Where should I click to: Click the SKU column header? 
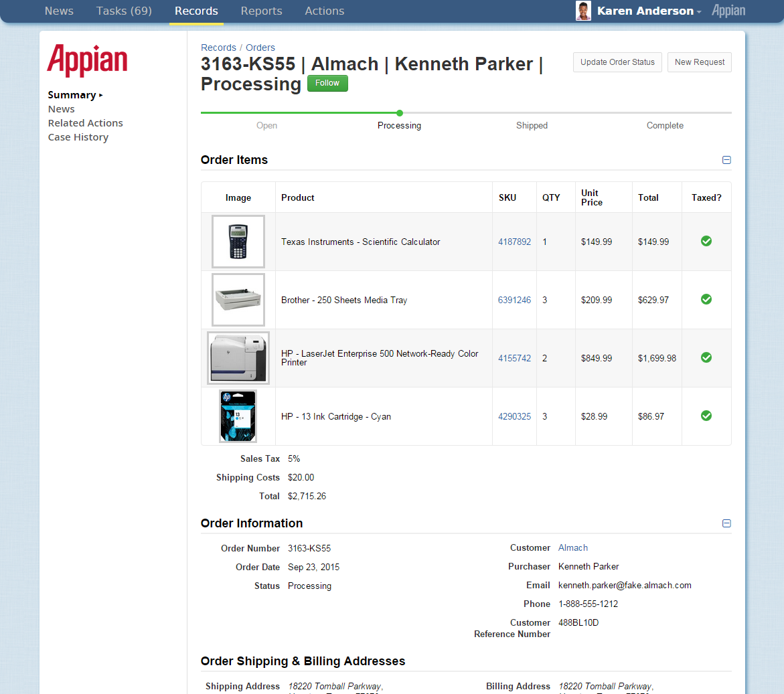coord(507,197)
